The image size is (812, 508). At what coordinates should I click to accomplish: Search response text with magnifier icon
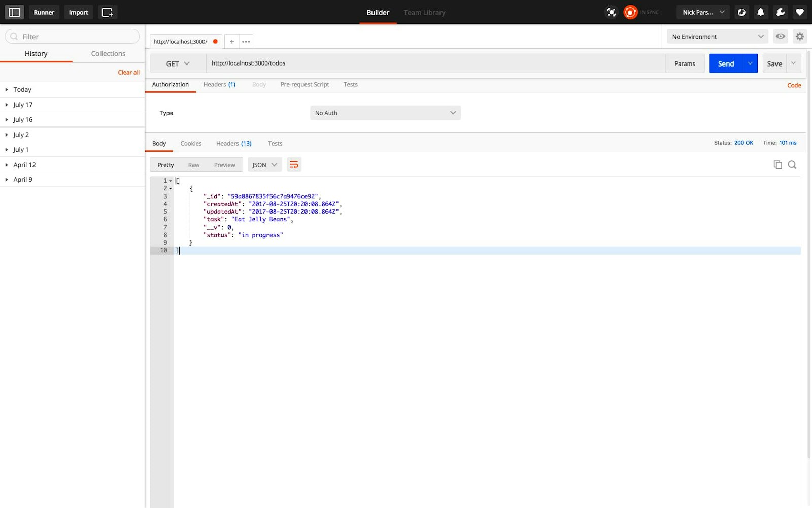[x=792, y=164]
